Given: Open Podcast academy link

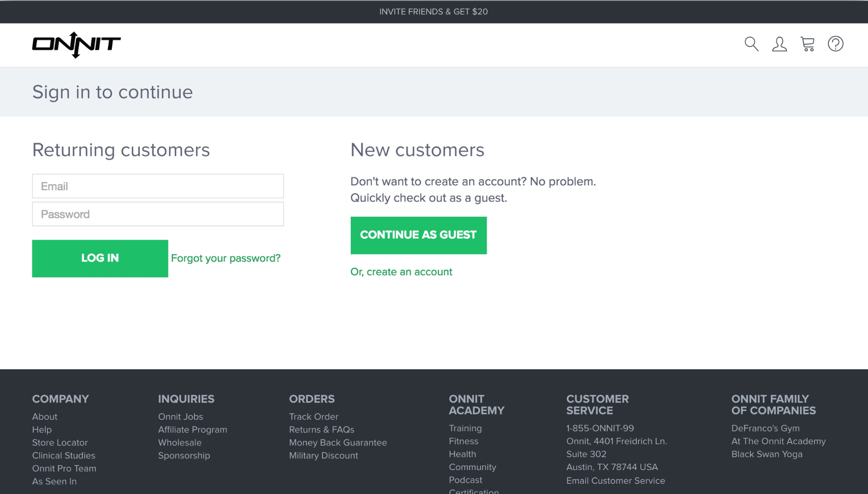Looking at the screenshot, I should (x=466, y=480).
